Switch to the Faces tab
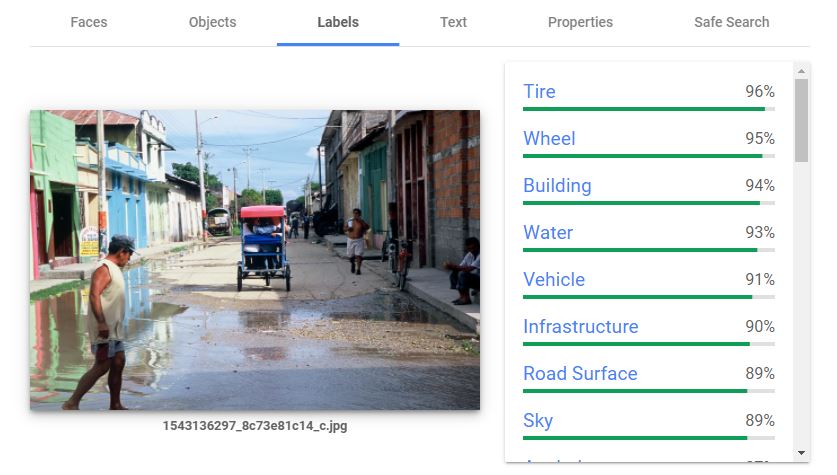 pyautogui.click(x=88, y=22)
